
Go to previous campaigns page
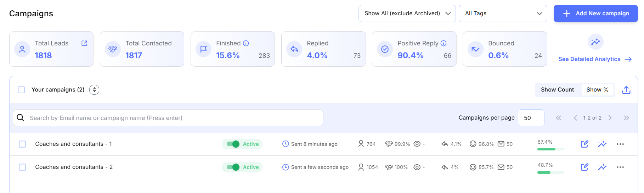coord(575,118)
